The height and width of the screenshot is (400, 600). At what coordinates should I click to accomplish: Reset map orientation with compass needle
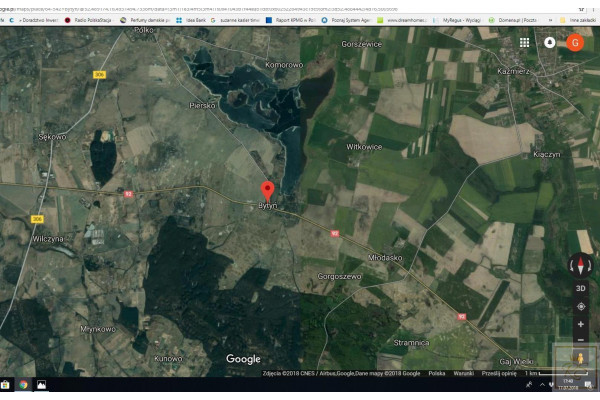click(580, 265)
